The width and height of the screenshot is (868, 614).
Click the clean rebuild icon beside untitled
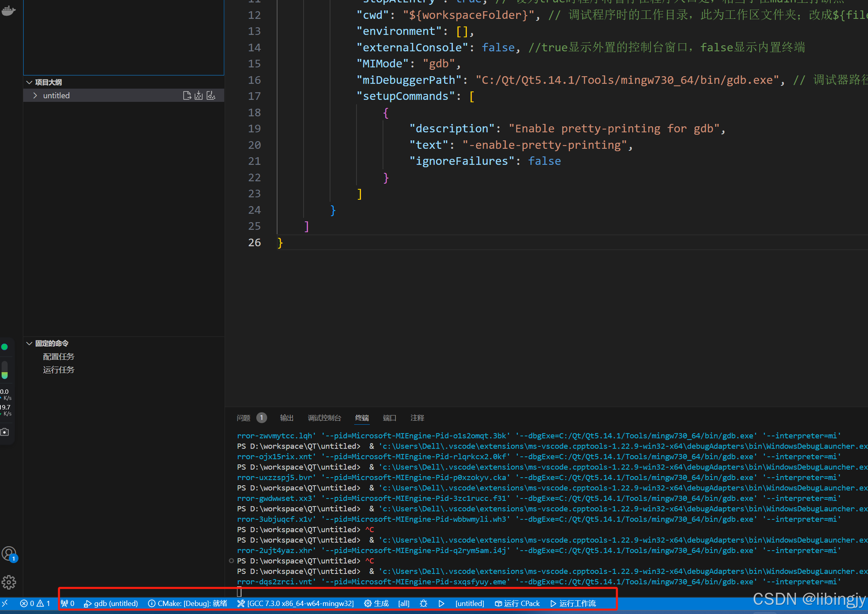pyautogui.click(x=211, y=95)
